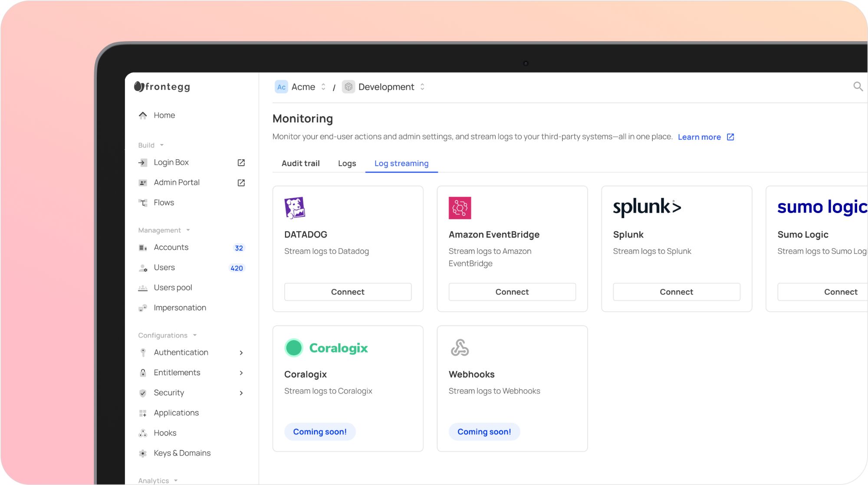Connect the Sumo Logic integration
The width and height of the screenshot is (868, 485).
[x=822, y=292]
